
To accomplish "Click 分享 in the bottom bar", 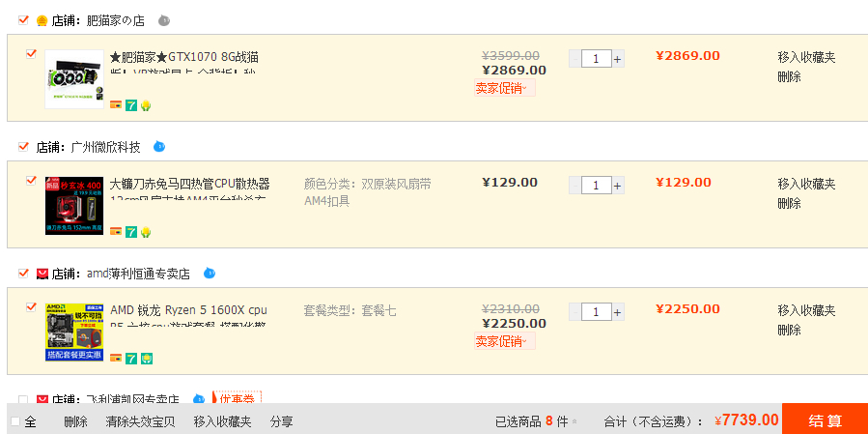I will (281, 421).
